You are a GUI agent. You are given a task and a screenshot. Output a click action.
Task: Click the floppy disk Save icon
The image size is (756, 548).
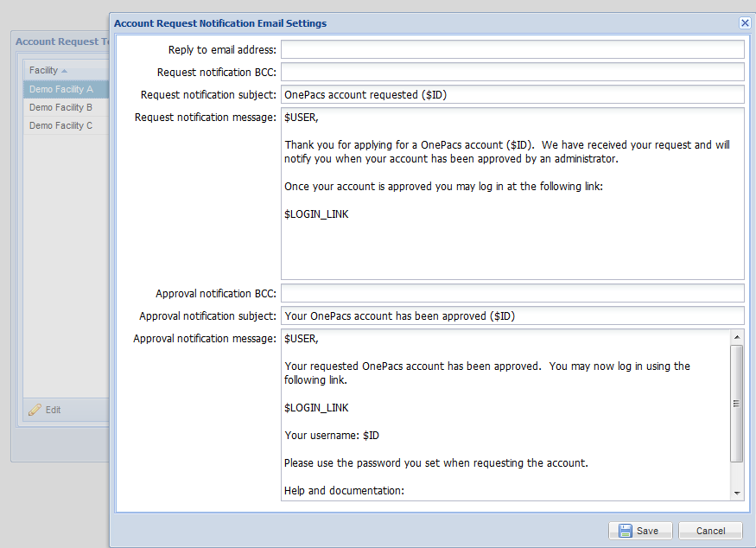click(x=626, y=531)
